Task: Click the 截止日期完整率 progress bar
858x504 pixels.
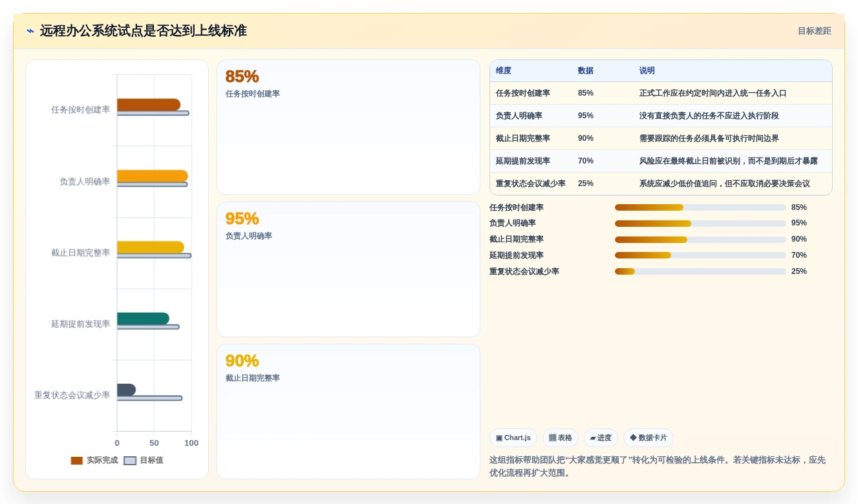Action: [700, 240]
